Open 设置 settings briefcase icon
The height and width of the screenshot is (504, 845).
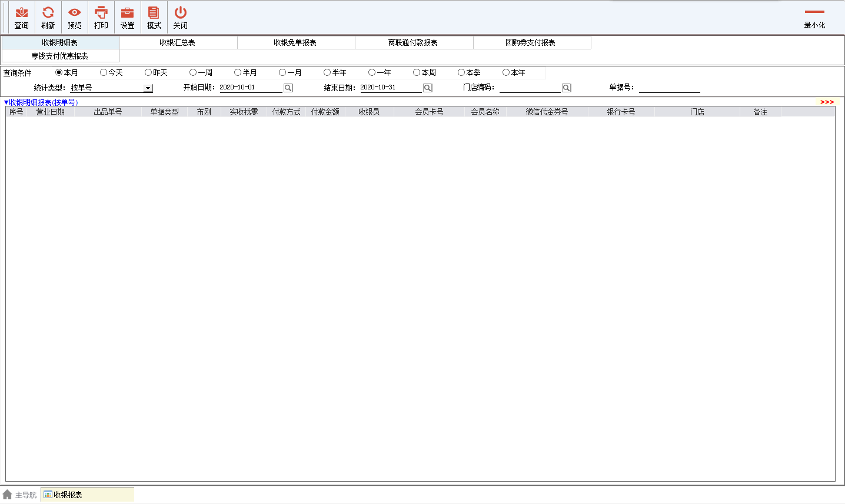point(128,12)
